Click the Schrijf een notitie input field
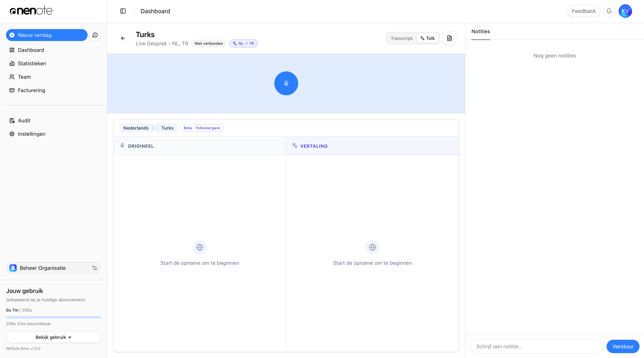This screenshot has width=644, height=358. [x=536, y=346]
